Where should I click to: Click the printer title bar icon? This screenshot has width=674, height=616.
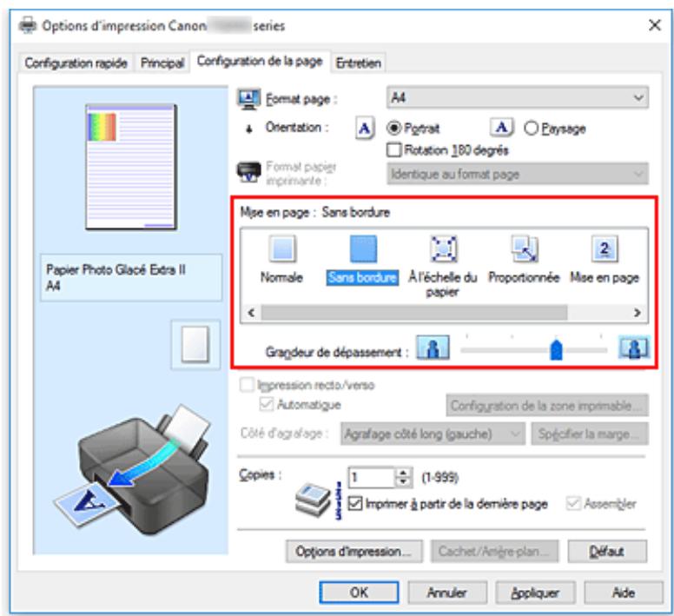tap(28, 25)
